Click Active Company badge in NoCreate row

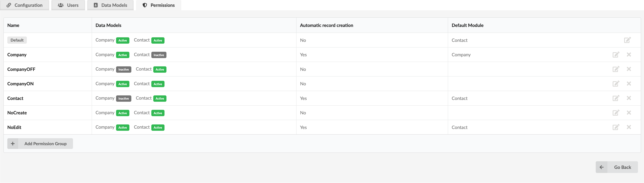tap(123, 113)
